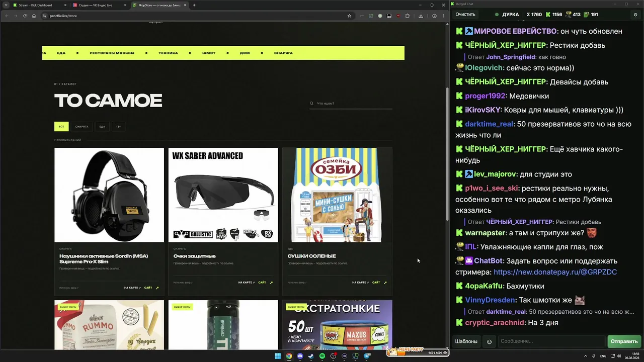Screen dimensions: 644x362
Task: Click the catalog search magnifier icon
Action: 312,104
